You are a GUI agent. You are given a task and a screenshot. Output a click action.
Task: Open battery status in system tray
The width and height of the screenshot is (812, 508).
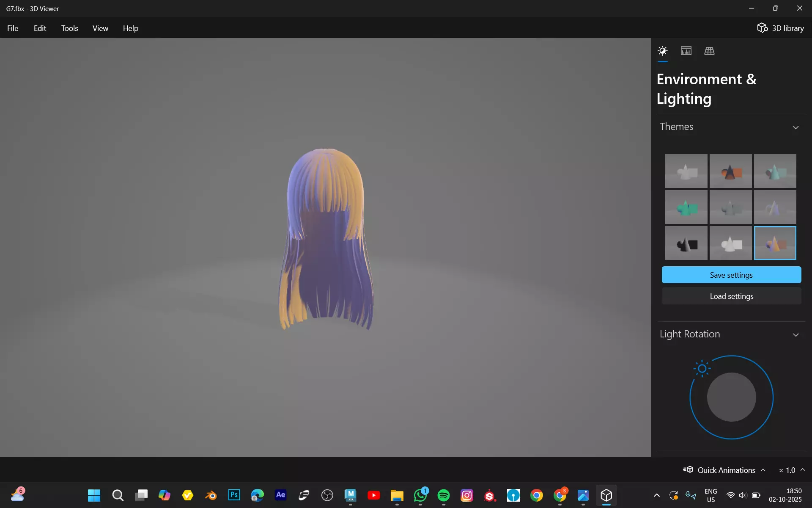756,495
